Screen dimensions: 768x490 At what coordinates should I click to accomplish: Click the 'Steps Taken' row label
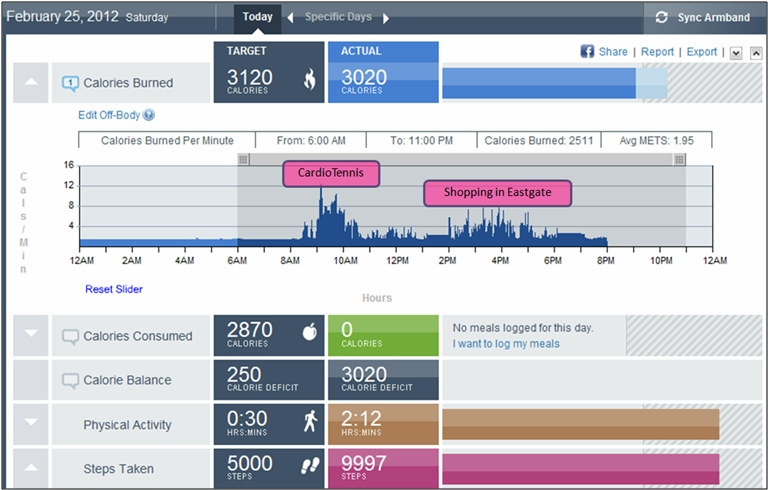click(x=119, y=469)
